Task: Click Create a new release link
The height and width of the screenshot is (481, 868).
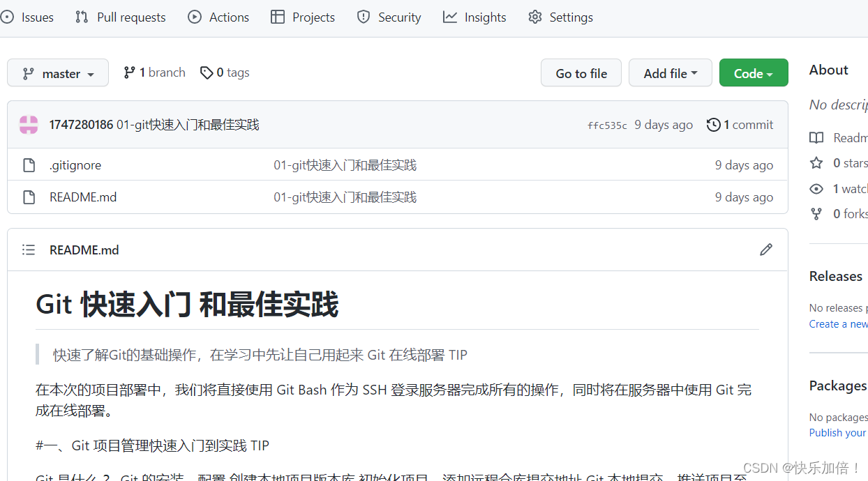Action: pyautogui.click(x=839, y=324)
